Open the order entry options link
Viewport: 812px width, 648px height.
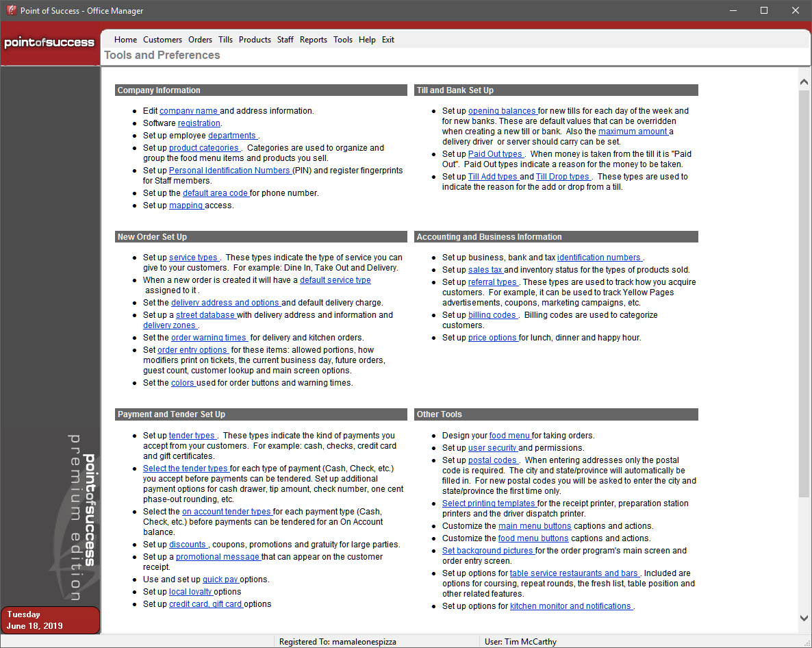coord(192,350)
